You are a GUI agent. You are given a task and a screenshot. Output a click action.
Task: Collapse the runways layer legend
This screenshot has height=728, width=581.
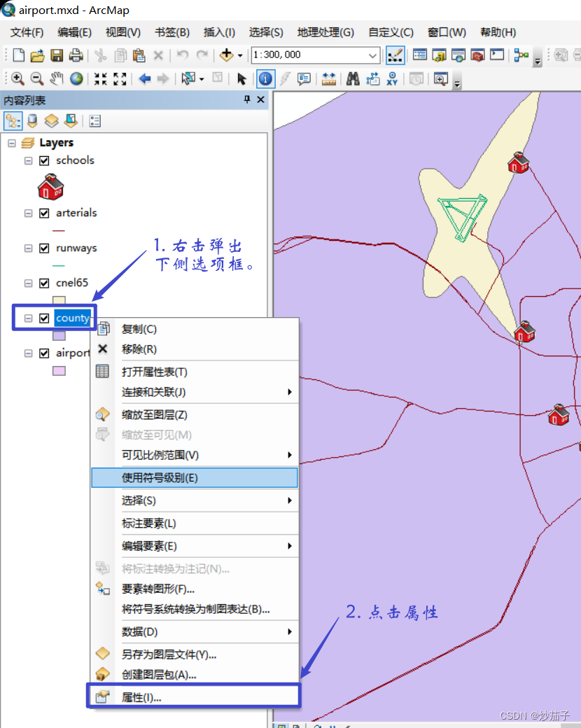(x=28, y=248)
